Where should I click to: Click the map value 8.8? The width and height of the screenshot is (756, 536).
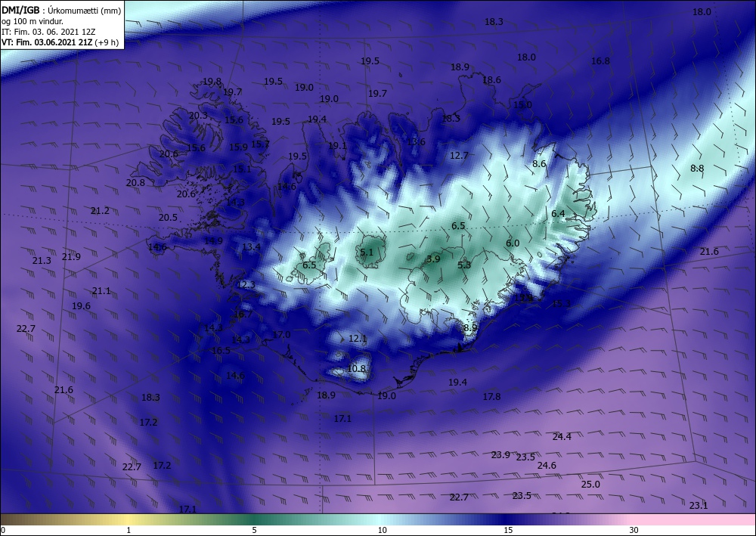697,169
